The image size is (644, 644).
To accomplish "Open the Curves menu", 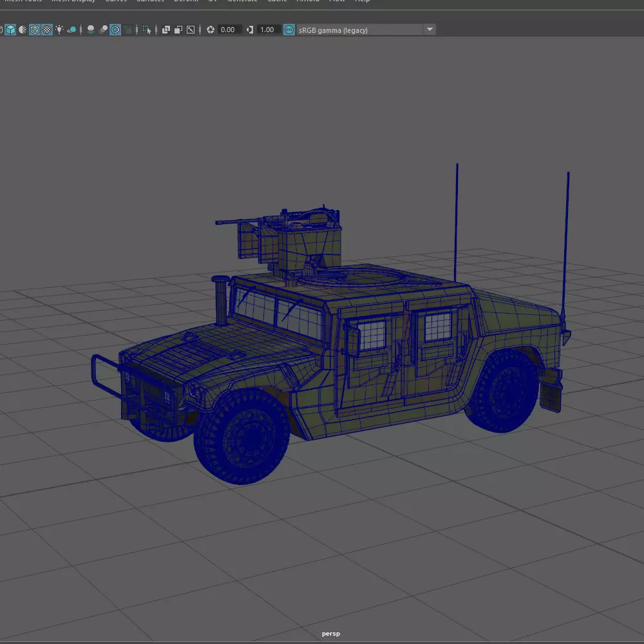I will pos(116,1).
